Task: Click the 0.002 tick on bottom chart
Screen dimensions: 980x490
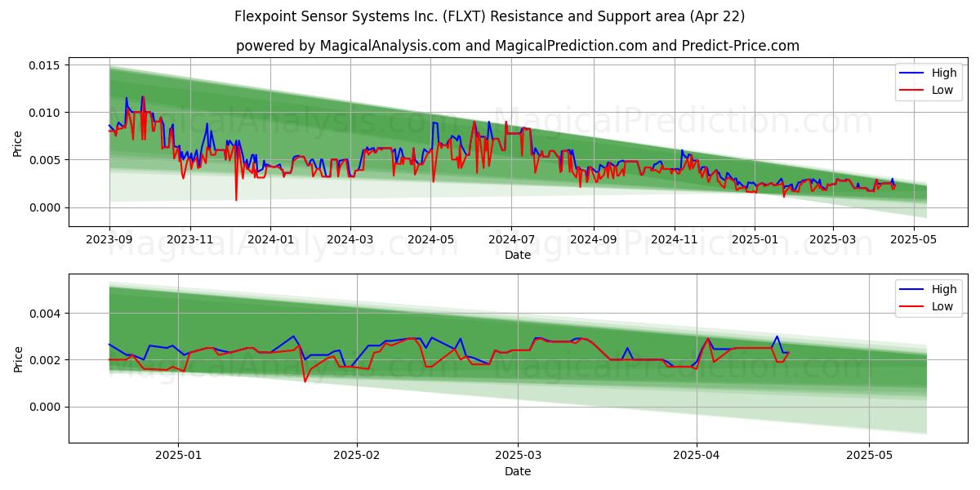Action: 46,360
